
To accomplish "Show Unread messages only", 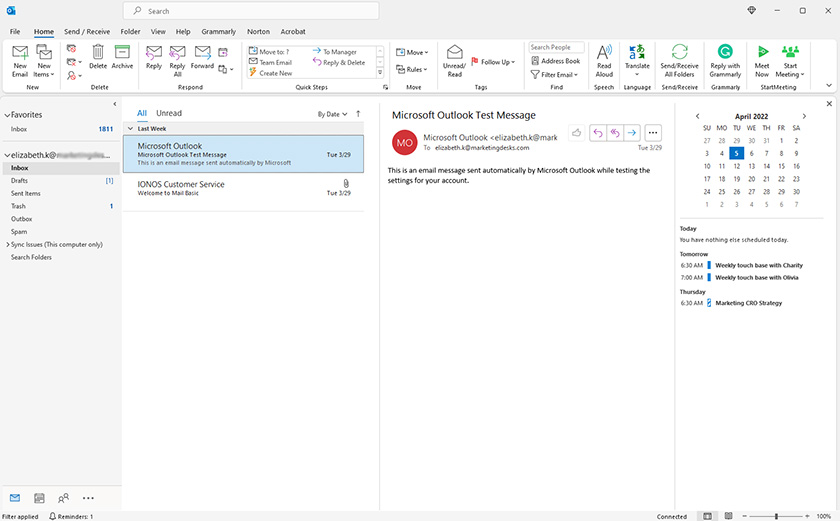I will (x=169, y=113).
